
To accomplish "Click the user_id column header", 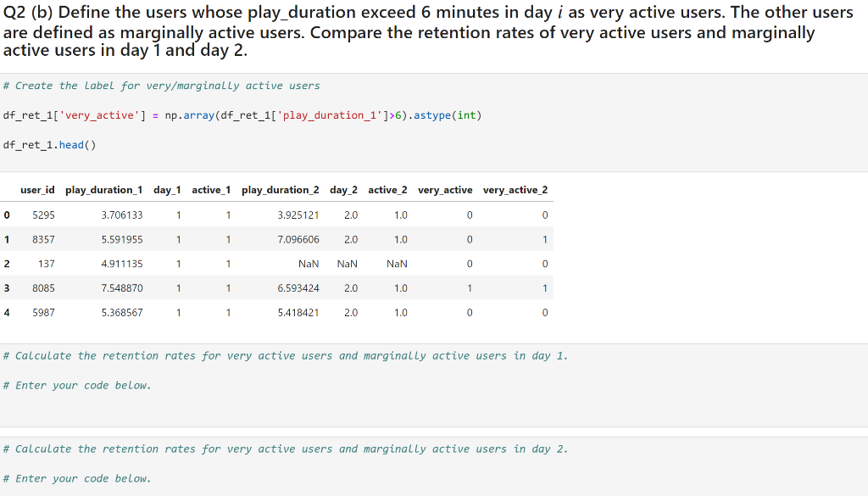I will (x=37, y=189).
